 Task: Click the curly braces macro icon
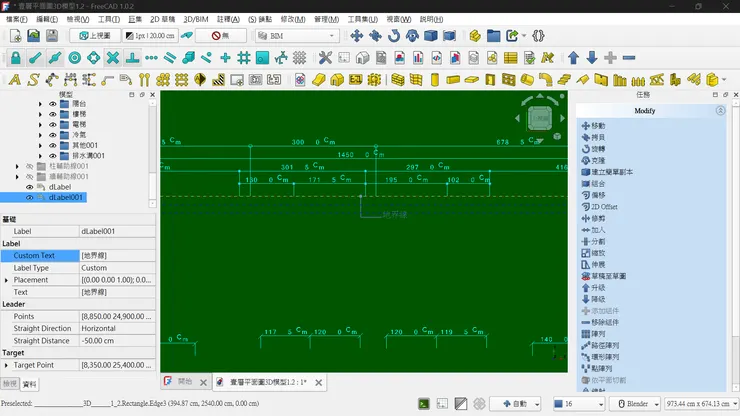click(x=538, y=36)
